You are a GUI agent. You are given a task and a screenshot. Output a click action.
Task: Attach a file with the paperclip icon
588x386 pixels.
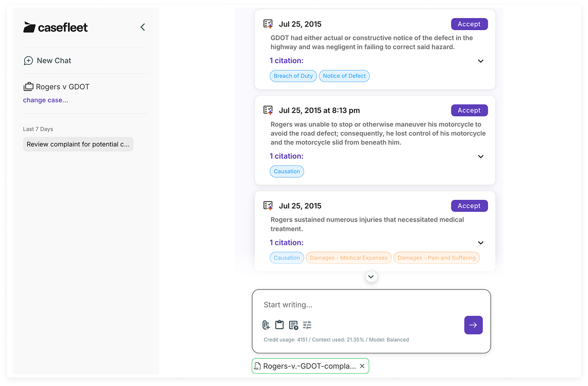pyautogui.click(x=266, y=325)
